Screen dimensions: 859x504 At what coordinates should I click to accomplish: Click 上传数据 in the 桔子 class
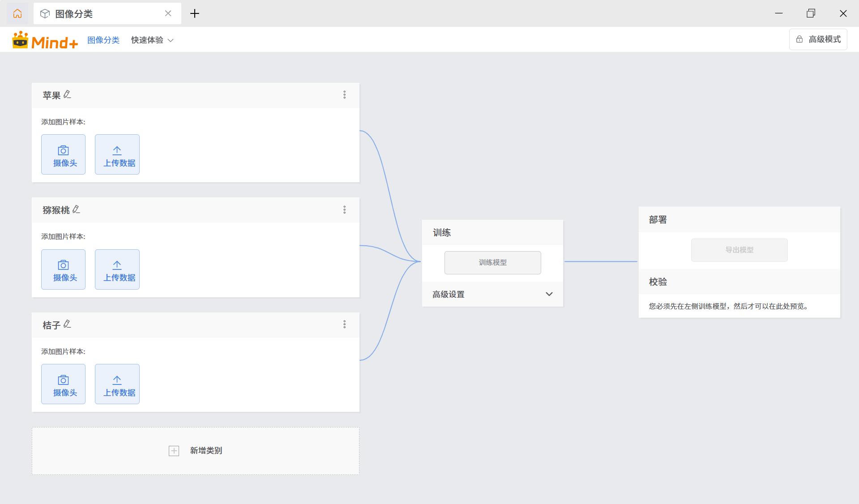(x=117, y=384)
